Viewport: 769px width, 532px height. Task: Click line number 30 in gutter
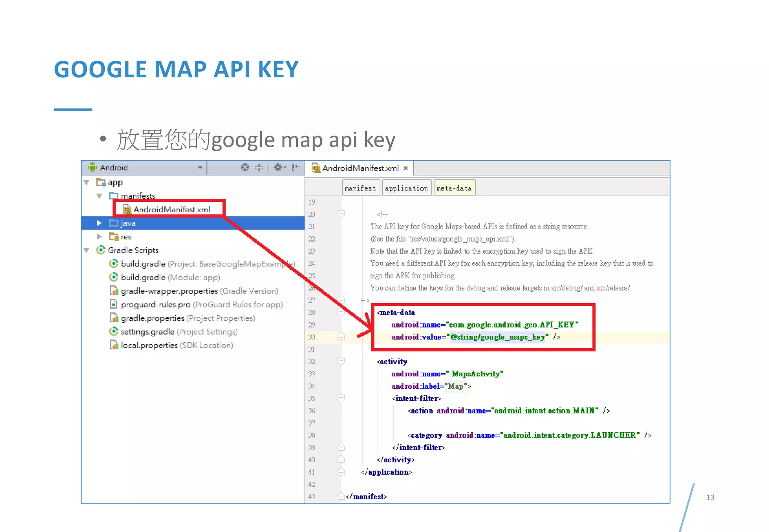click(x=312, y=337)
